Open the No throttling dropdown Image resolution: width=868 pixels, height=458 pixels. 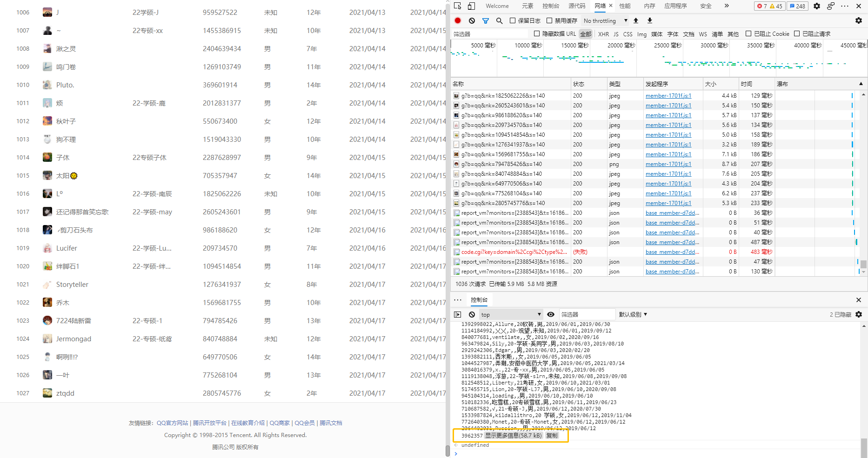pyautogui.click(x=605, y=20)
